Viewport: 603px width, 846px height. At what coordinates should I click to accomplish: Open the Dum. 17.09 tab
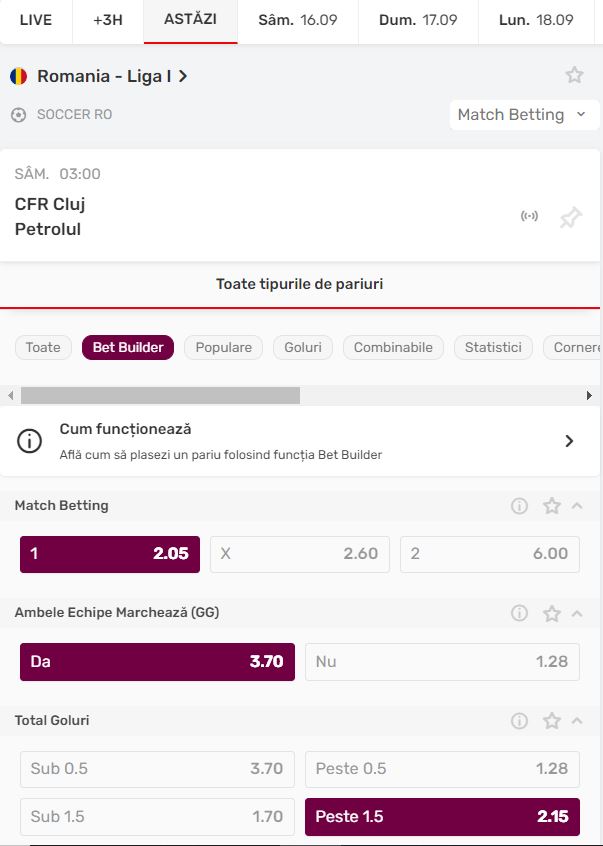click(x=416, y=18)
